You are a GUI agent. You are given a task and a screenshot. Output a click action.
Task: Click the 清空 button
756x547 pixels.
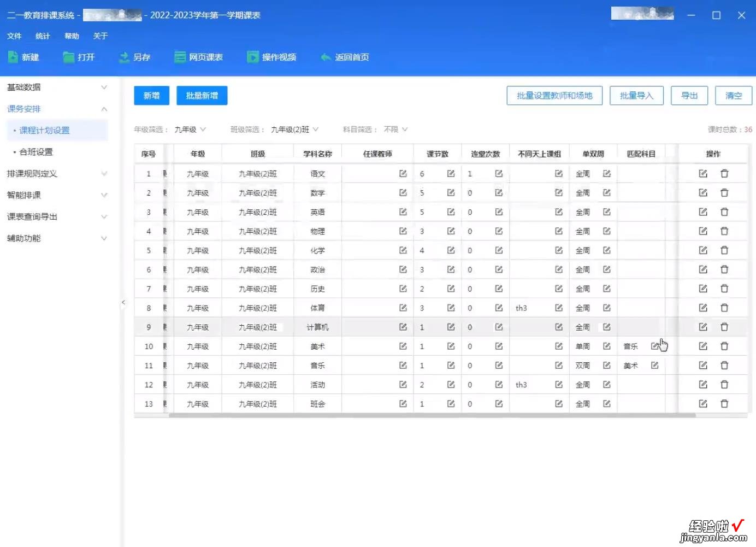pos(734,96)
